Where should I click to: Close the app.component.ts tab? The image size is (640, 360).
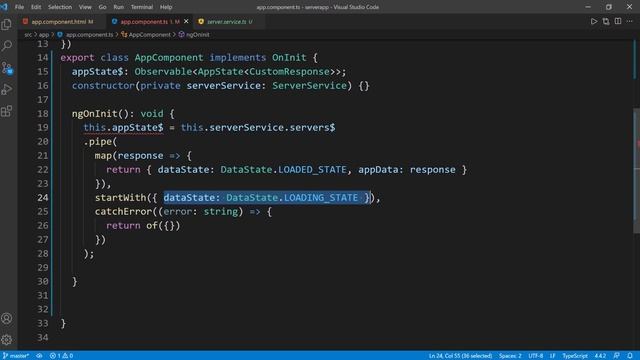[x=186, y=21]
